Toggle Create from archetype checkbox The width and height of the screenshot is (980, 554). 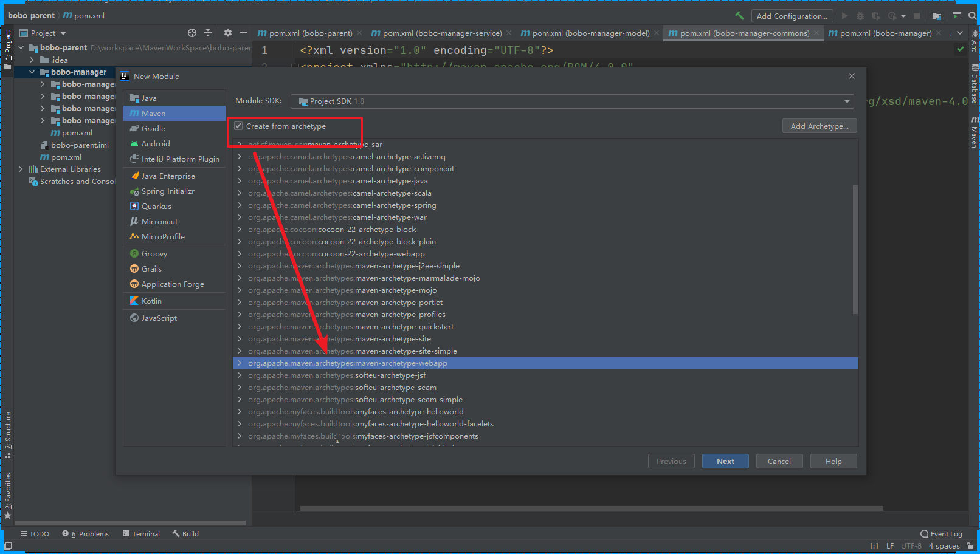(238, 126)
